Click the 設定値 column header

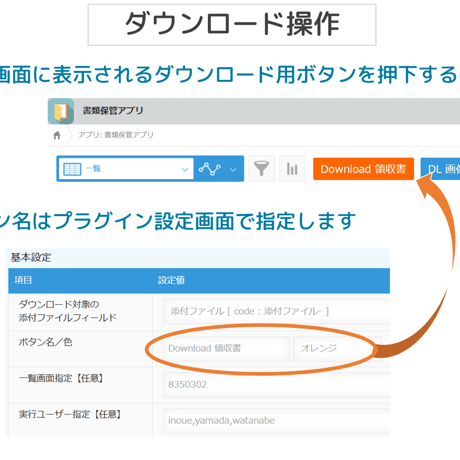[171, 280]
